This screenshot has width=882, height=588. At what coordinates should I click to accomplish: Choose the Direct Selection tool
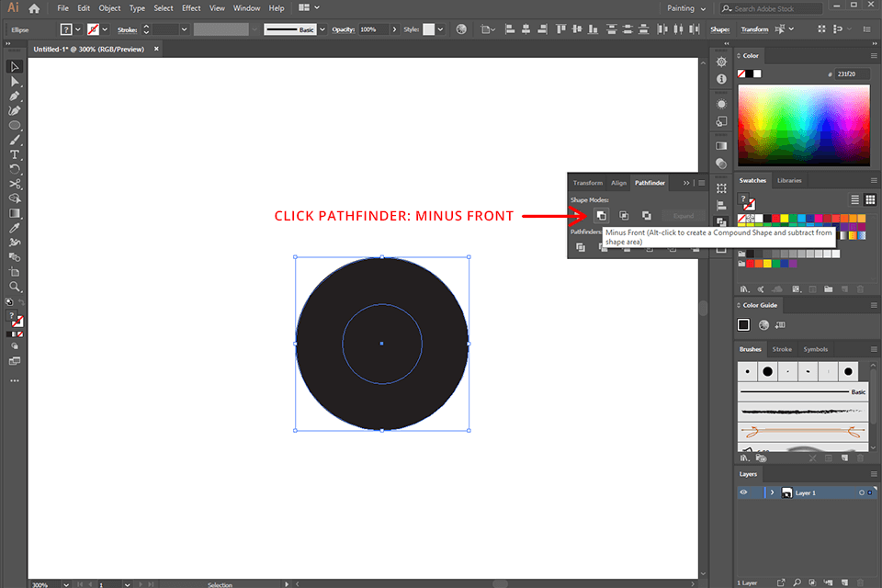coord(14,80)
